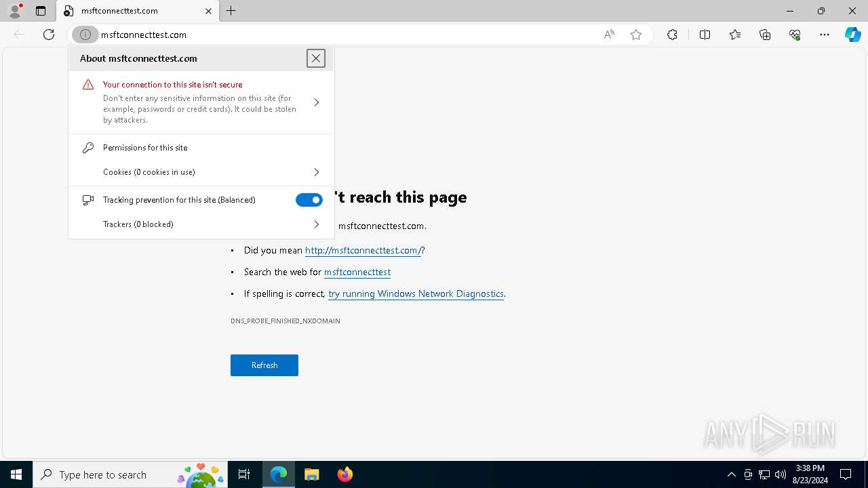The width and height of the screenshot is (868, 488).
Task: Click Your connection to this site isn't secure
Action: pyautogui.click(x=173, y=85)
